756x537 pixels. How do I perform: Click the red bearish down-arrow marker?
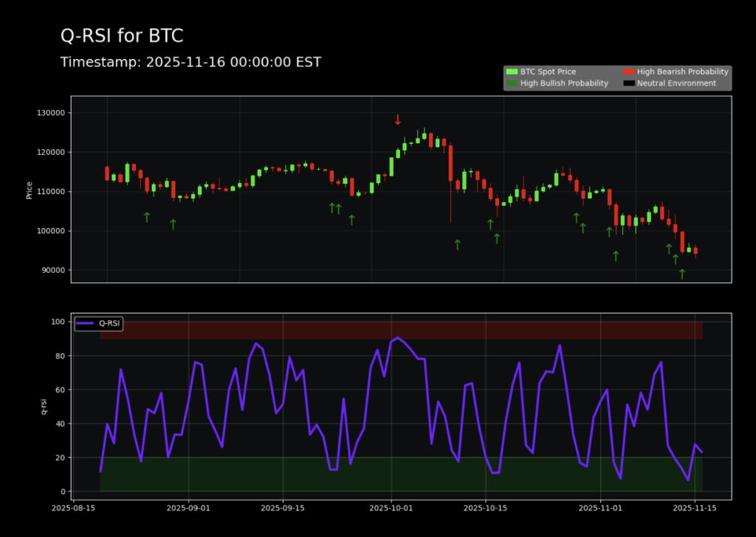[x=398, y=120]
